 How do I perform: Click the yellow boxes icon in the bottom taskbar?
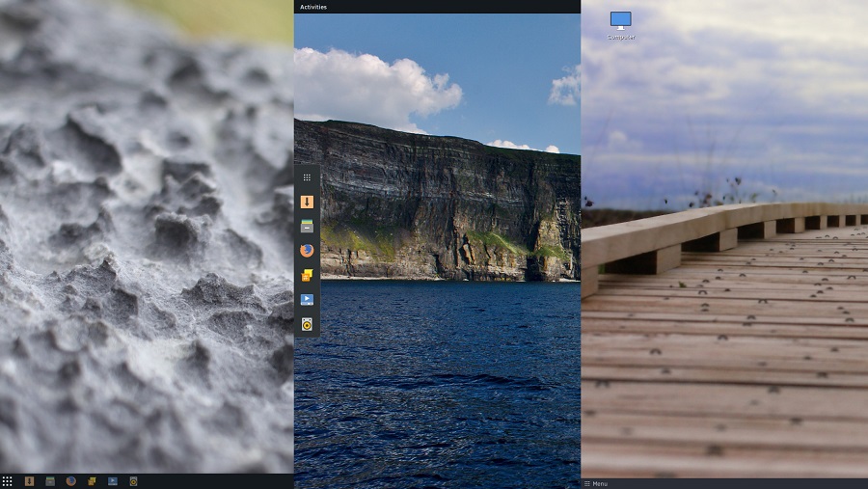(92, 481)
